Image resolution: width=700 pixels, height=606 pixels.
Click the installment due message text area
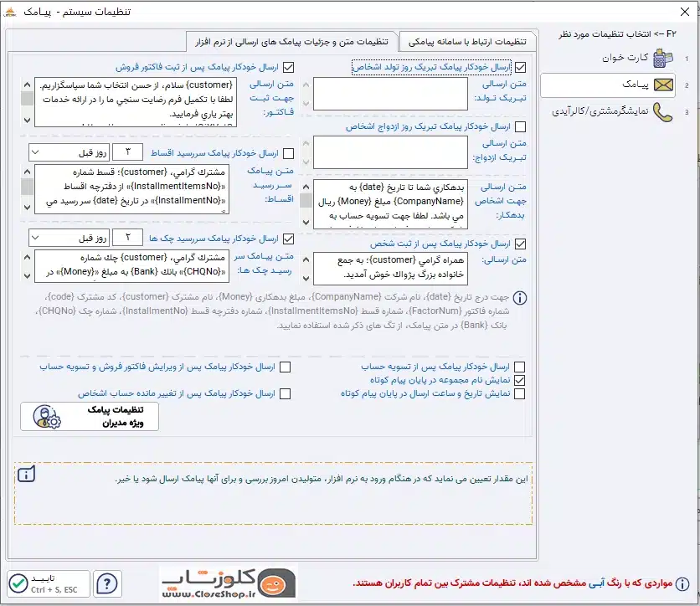pos(131,189)
